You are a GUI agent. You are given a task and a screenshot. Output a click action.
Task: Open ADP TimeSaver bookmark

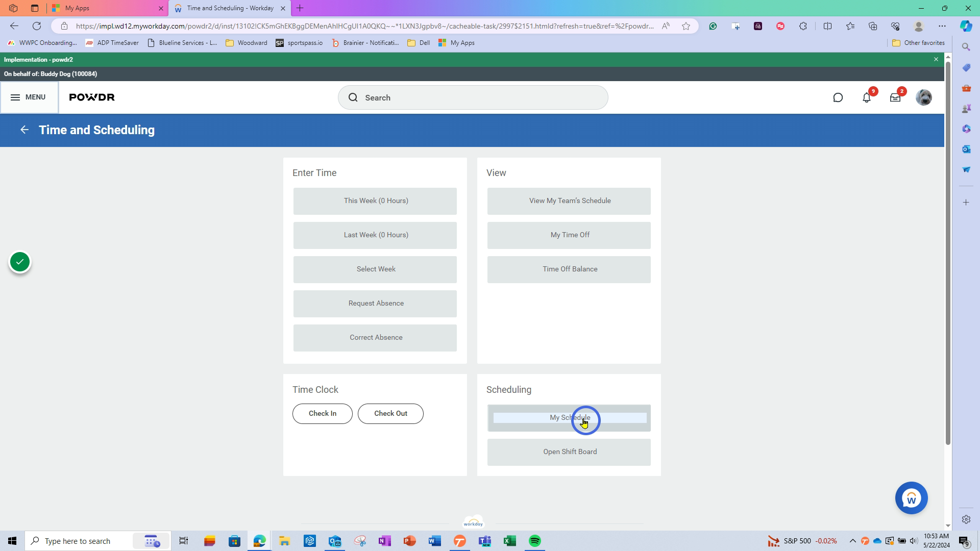pos(112,43)
